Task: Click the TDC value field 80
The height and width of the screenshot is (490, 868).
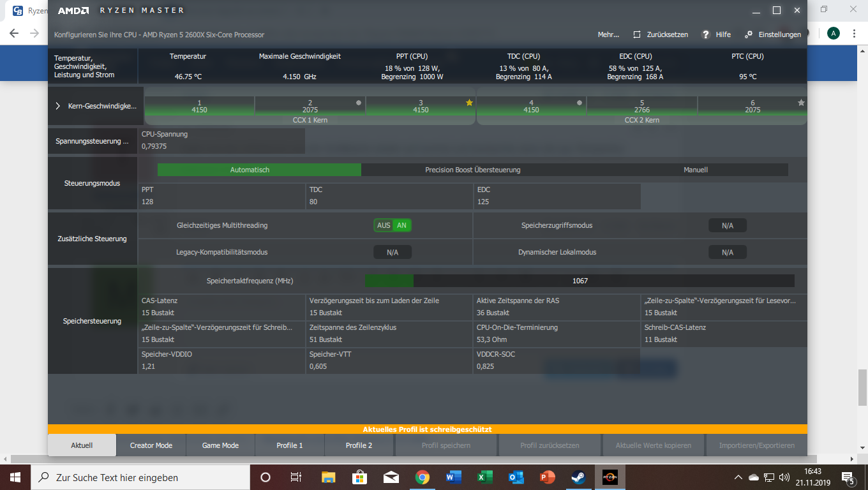Action: pyautogui.click(x=390, y=196)
